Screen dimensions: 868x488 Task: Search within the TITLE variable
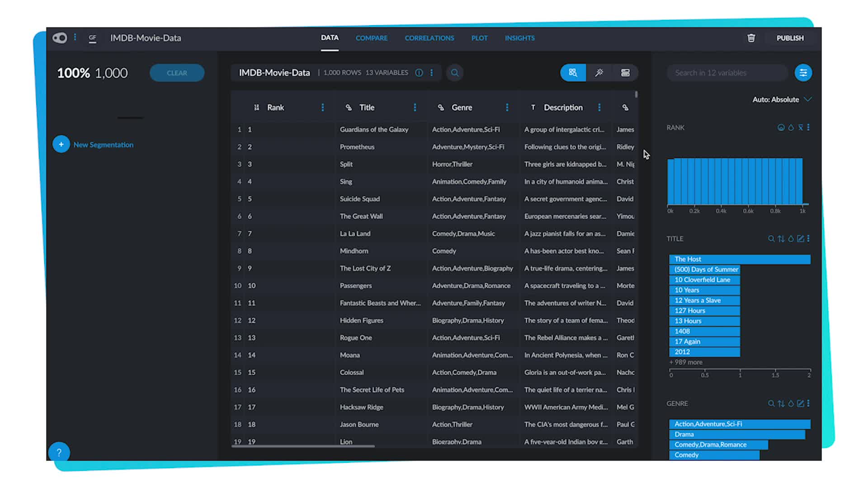(x=771, y=239)
